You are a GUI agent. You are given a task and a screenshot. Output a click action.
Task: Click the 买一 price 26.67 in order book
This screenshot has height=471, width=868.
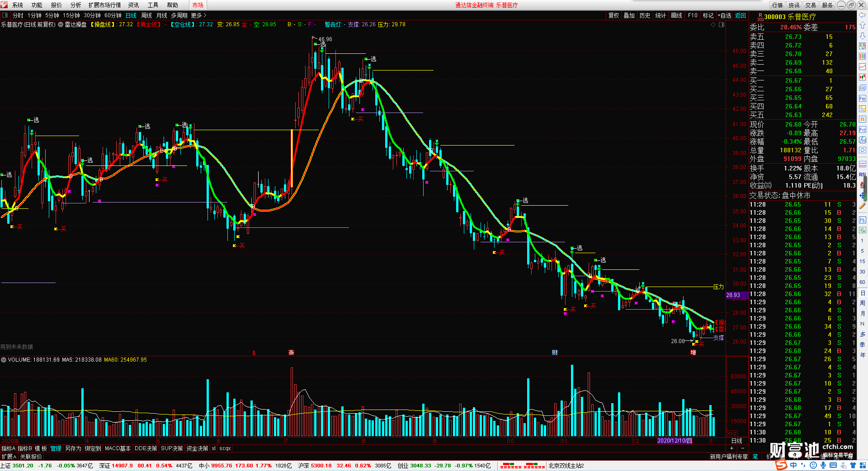click(793, 80)
